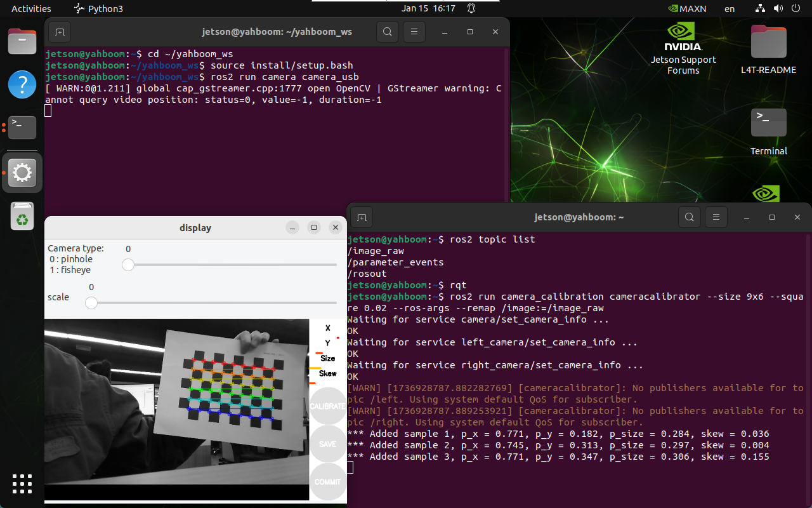Click the Camera type slider handle
The height and width of the screenshot is (508, 812).
pos(128,265)
